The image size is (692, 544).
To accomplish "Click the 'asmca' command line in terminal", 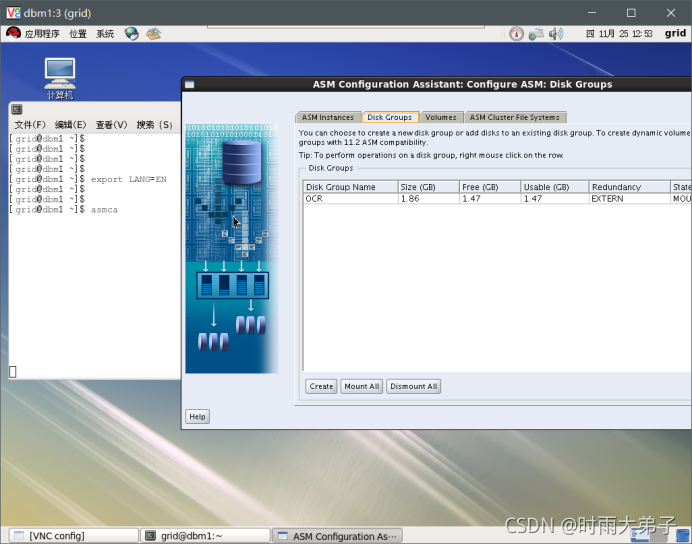I will point(64,210).
